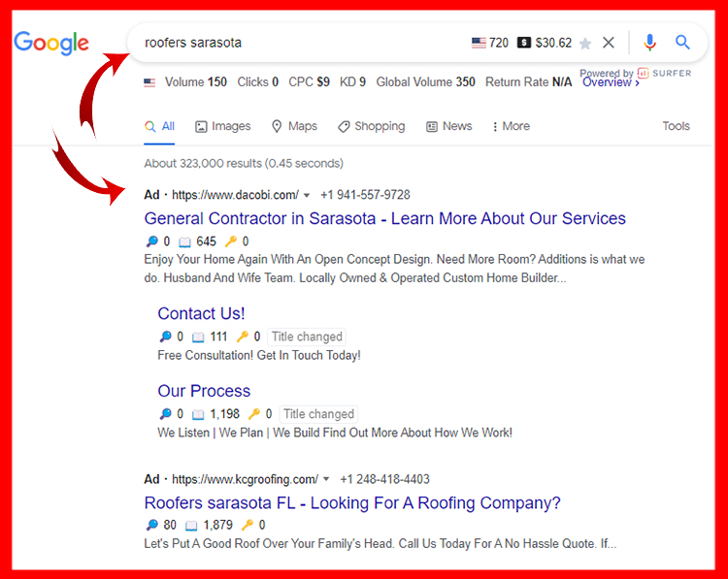
Task: Click the $30.62 value in search bar
Action: pos(553,43)
